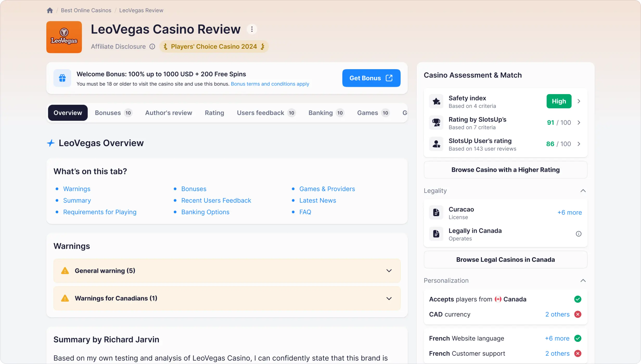Expand the Warnings for Canadians section

[x=389, y=298]
